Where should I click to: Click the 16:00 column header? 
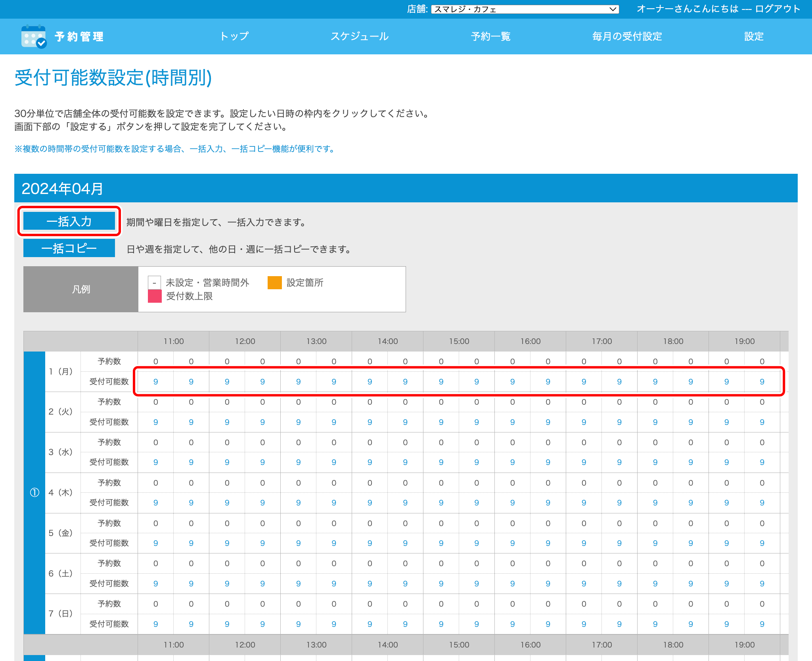click(530, 341)
